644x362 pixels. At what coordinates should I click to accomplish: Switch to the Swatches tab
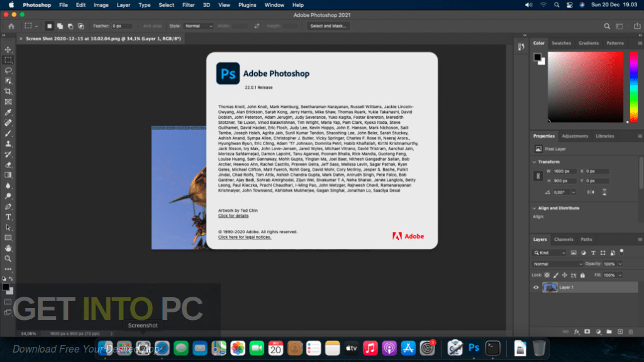coord(561,43)
